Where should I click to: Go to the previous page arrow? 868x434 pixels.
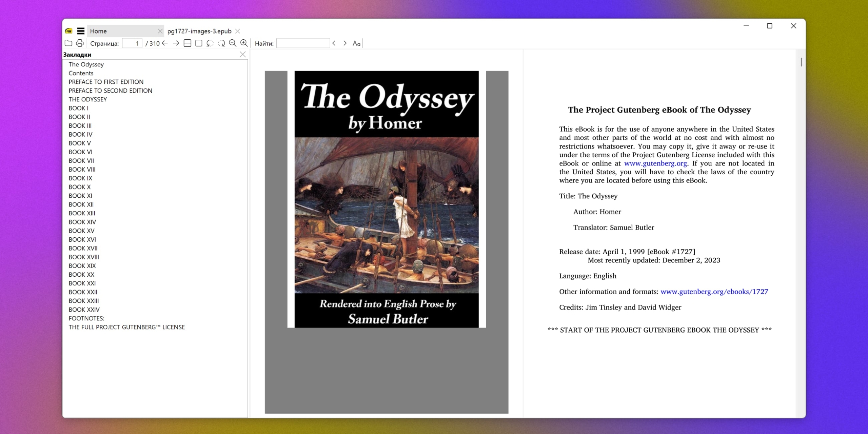(165, 43)
